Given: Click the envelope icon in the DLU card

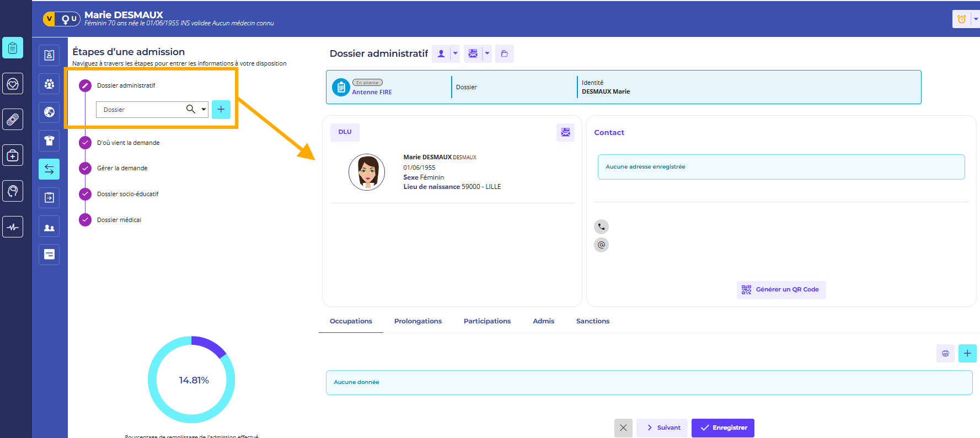Looking at the screenshot, I should tap(565, 132).
